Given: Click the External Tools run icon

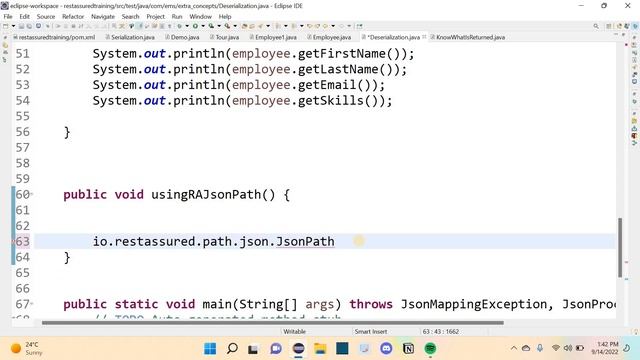Looking at the screenshot, I should coord(227,26).
